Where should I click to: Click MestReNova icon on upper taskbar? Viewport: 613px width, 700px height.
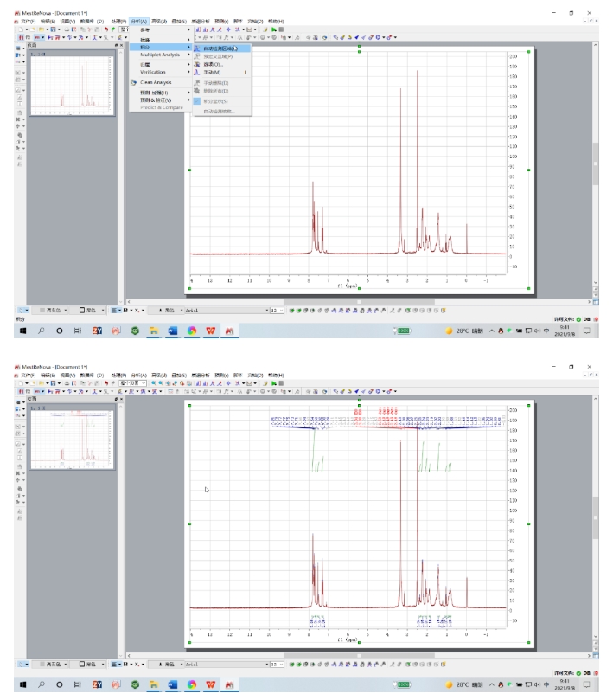pyautogui.click(x=229, y=331)
